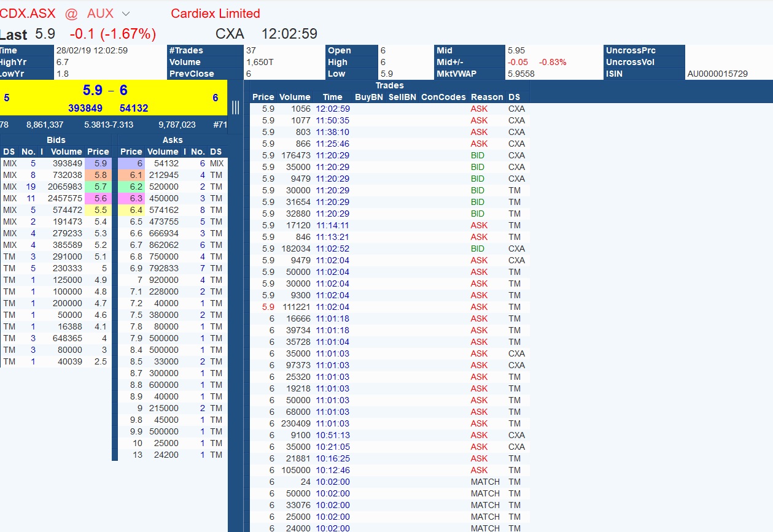
Task: Click the Trades panel title bar
Action: coord(390,85)
